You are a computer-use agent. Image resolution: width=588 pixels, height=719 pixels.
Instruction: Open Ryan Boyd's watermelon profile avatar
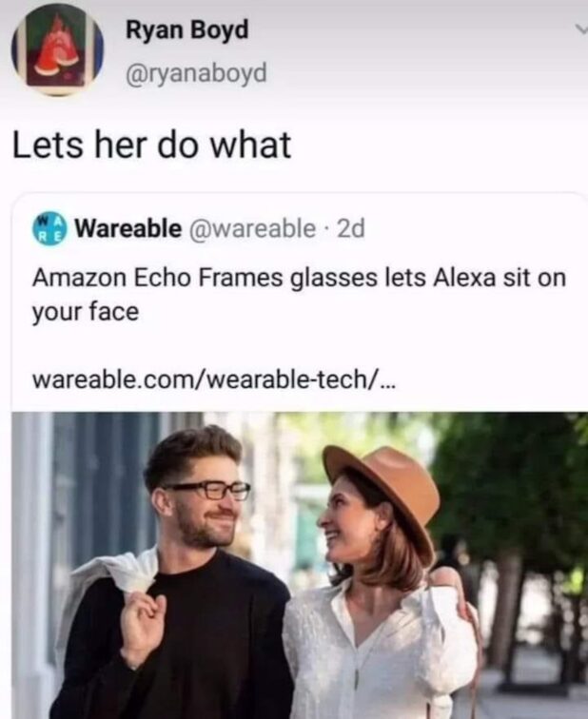pos(57,50)
